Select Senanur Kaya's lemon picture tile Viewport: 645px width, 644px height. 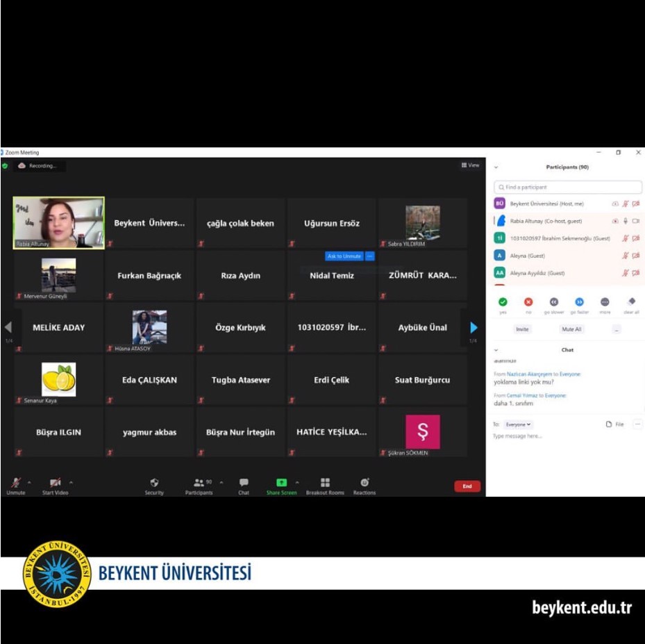58,379
